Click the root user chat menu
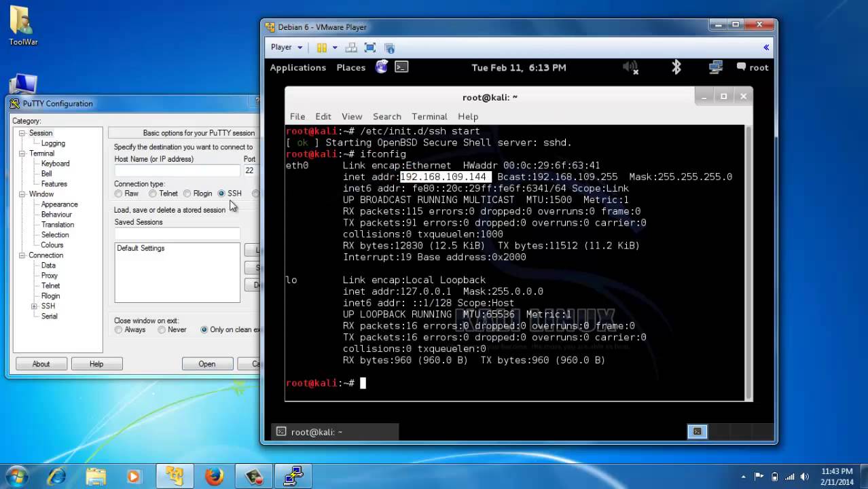The width and height of the screenshot is (868, 489). tap(753, 67)
